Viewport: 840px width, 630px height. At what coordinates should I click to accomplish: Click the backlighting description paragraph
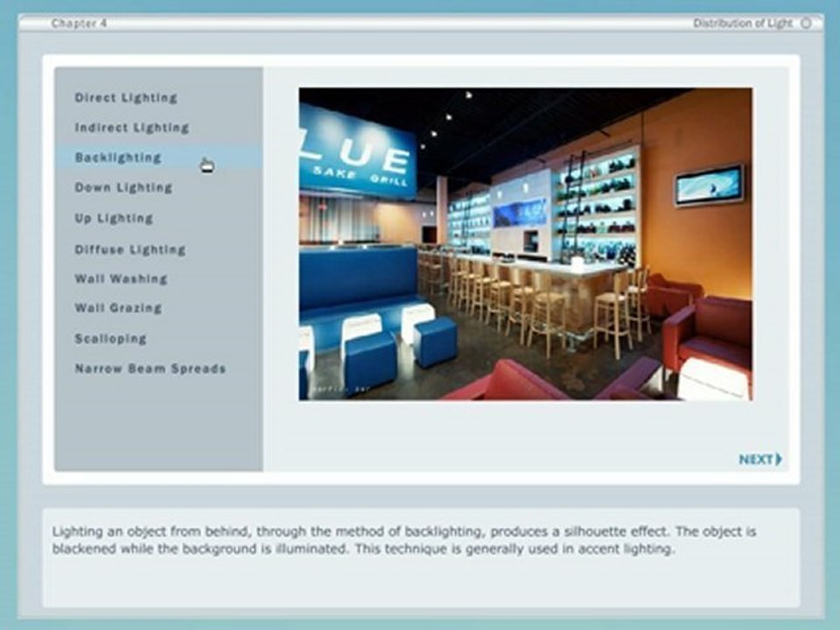pos(404,540)
